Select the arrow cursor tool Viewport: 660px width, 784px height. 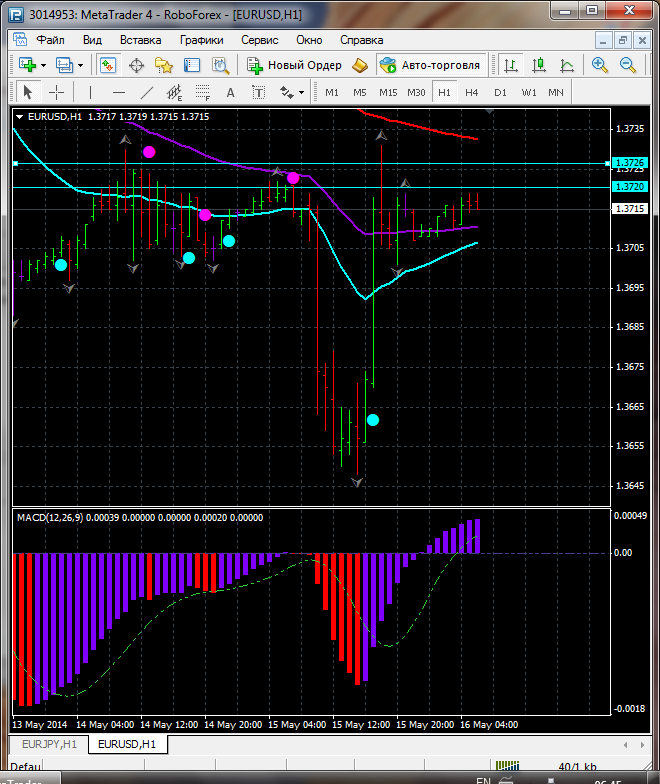point(28,92)
